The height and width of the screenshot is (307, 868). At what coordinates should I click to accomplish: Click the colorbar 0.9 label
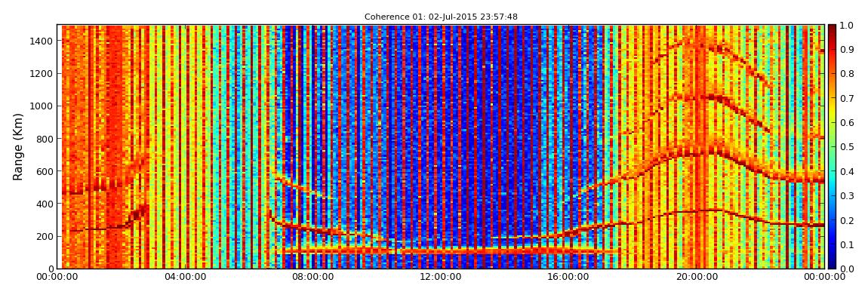point(846,50)
